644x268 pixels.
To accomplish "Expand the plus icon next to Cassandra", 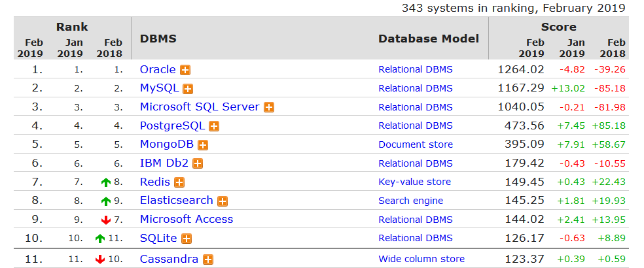I will click(x=208, y=260).
